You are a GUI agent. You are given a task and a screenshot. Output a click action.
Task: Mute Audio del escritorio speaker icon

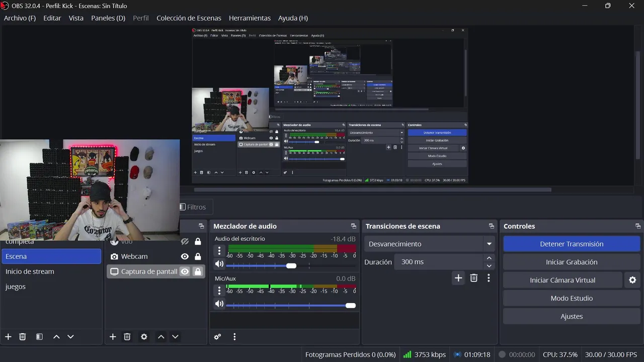point(219,264)
